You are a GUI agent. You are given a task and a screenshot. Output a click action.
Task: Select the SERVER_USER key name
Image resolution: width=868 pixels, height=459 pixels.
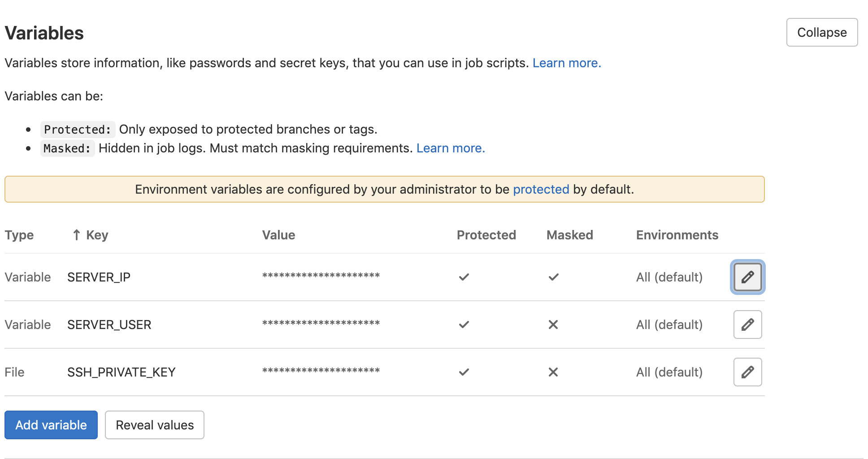coord(109,325)
